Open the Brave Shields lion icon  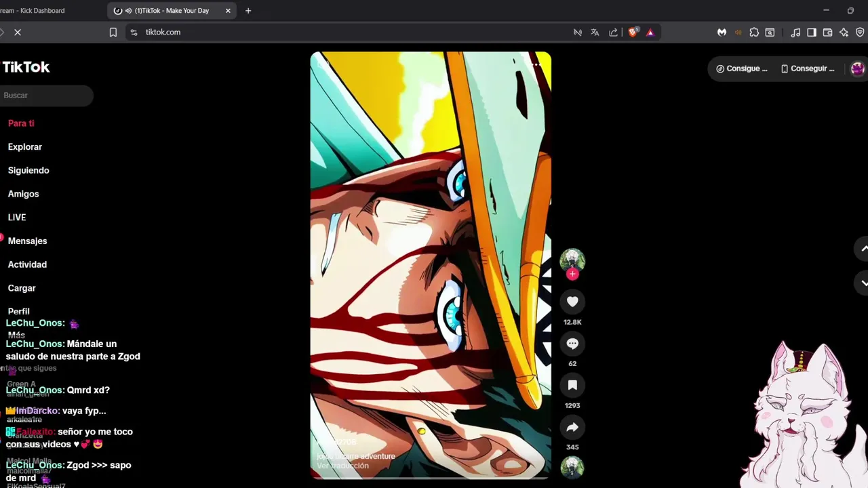pyautogui.click(x=633, y=32)
